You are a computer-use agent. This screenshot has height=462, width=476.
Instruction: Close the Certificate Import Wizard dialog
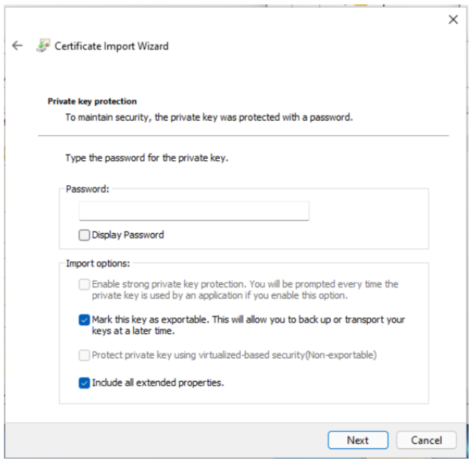[x=453, y=20]
